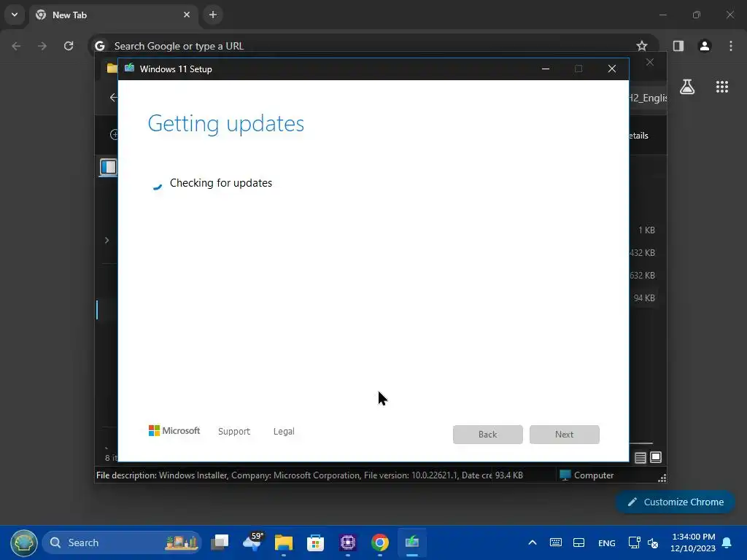
Task: Click the Next button in Setup
Action: pos(564,435)
